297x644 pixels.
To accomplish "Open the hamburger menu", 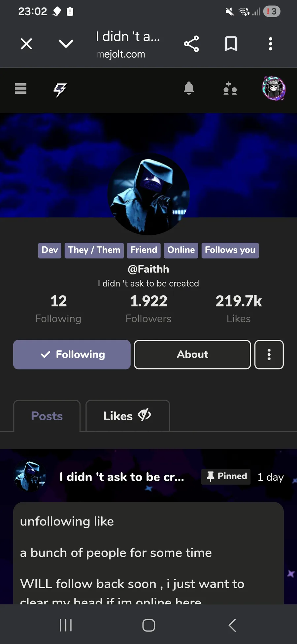I will [x=20, y=89].
